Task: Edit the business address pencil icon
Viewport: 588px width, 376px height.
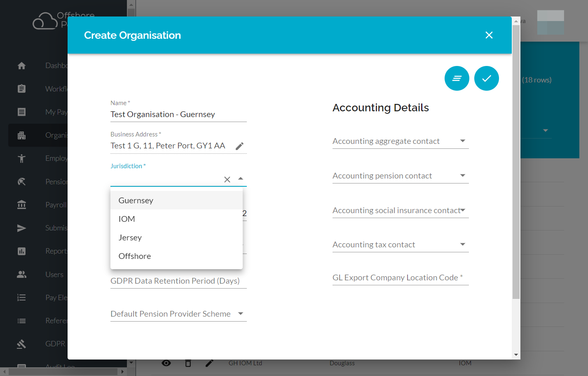Action: pyautogui.click(x=239, y=146)
